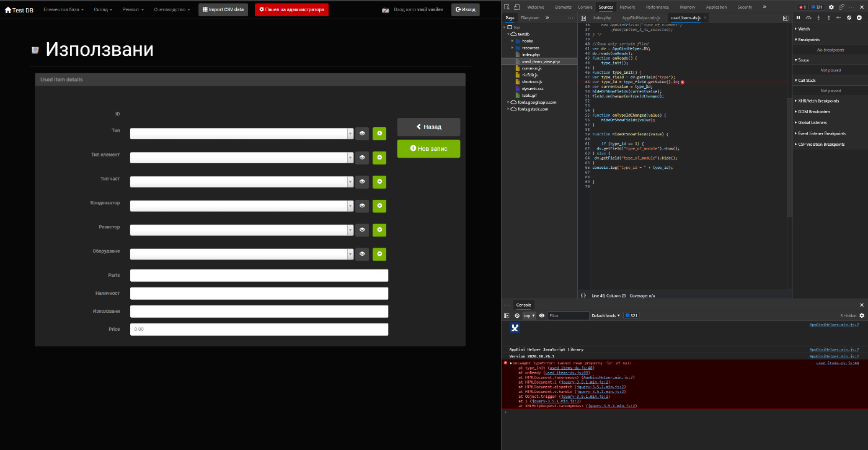
Task: Deactivate breakpoints icon in debugger toolbar
Action: (x=850, y=17)
